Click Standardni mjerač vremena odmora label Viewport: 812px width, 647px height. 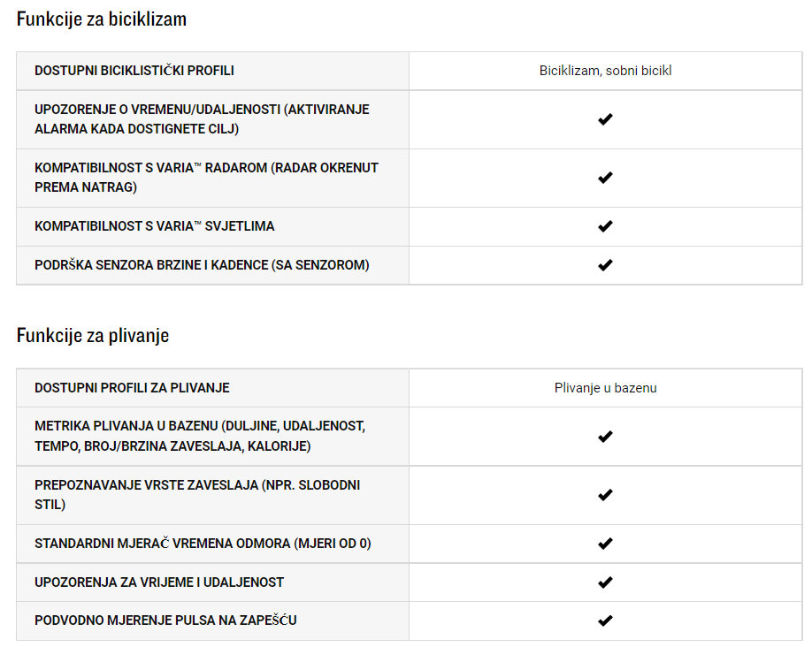click(203, 544)
